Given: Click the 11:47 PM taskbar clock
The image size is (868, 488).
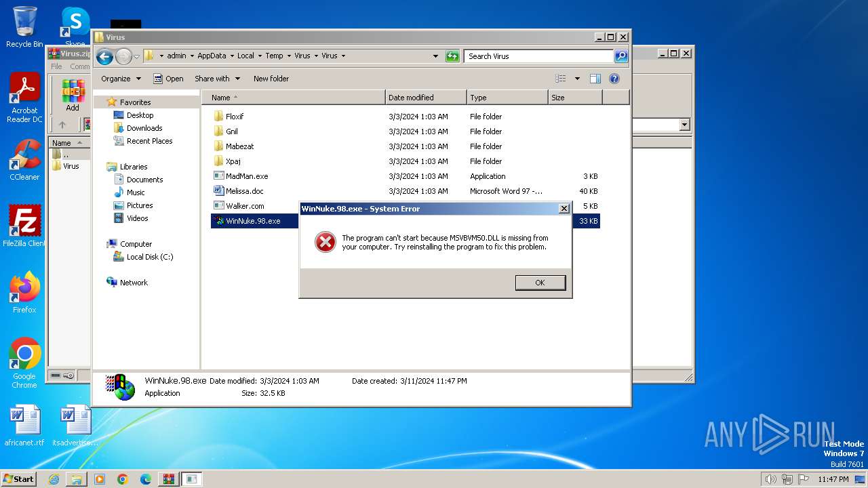Looking at the screenshot, I should 833,479.
